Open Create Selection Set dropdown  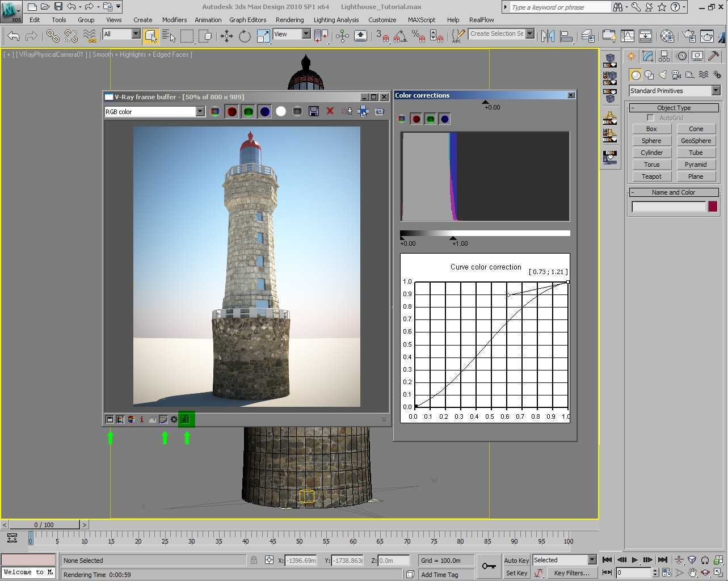[529, 34]
